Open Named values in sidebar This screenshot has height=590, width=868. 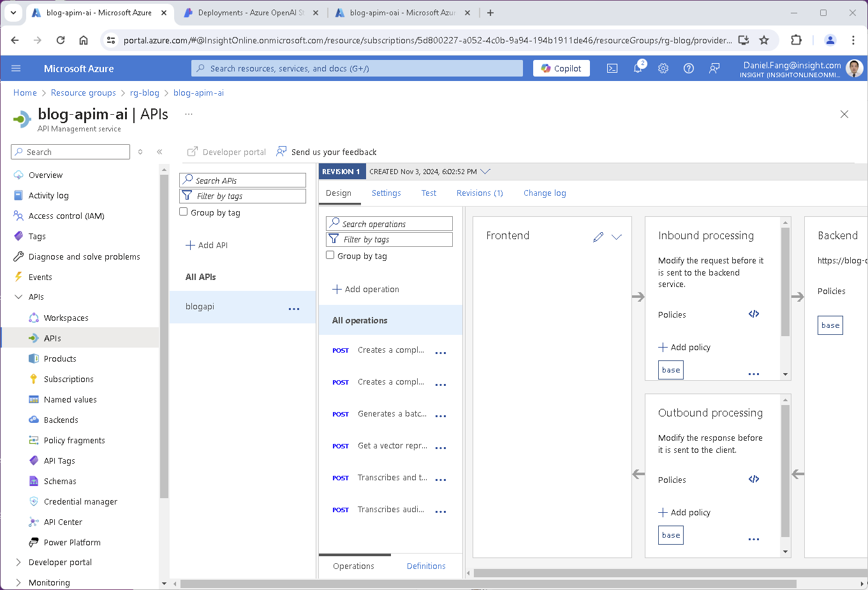point(70,399)
